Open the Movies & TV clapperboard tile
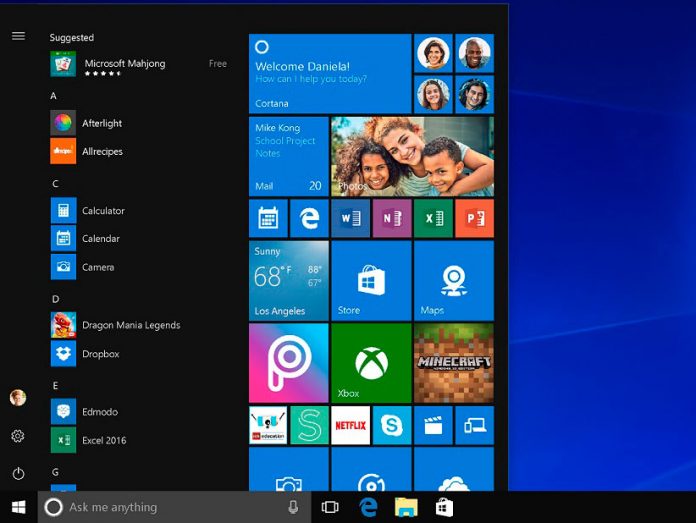The image size is (696, 523). pos(433,425)
